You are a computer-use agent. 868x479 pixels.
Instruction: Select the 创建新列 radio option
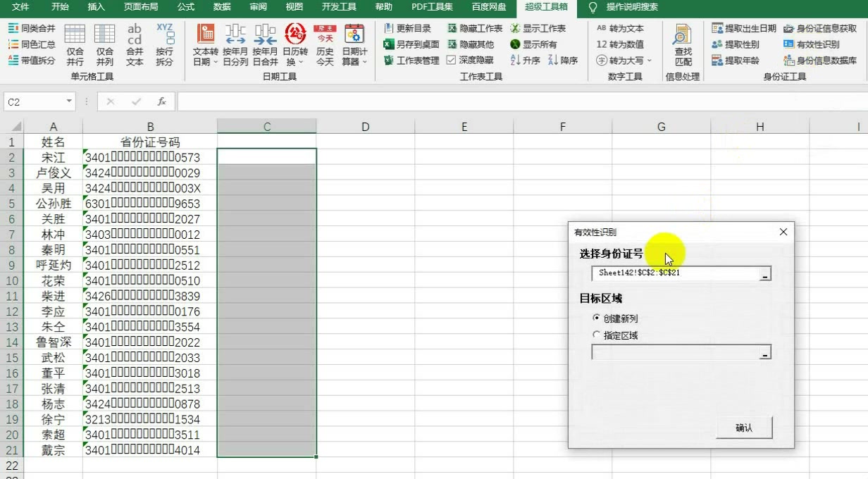click(x=597, y=318)
